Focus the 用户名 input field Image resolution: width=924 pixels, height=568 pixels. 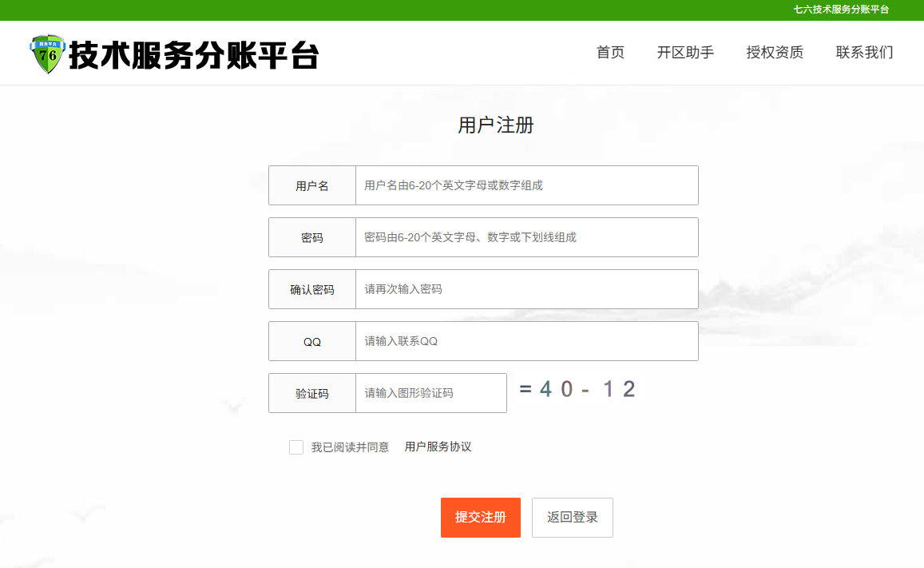(527, 185)
